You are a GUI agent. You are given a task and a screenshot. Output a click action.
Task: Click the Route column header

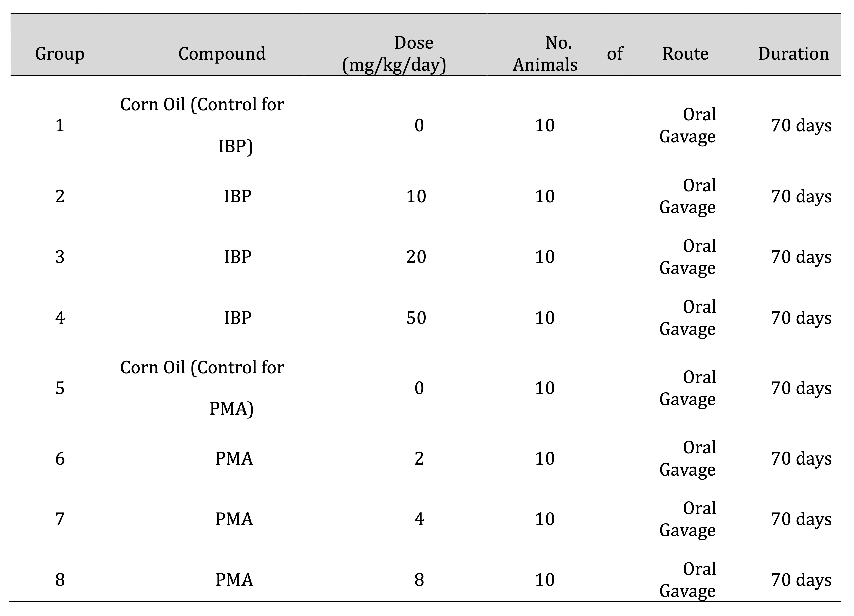(x=685, y=54)
